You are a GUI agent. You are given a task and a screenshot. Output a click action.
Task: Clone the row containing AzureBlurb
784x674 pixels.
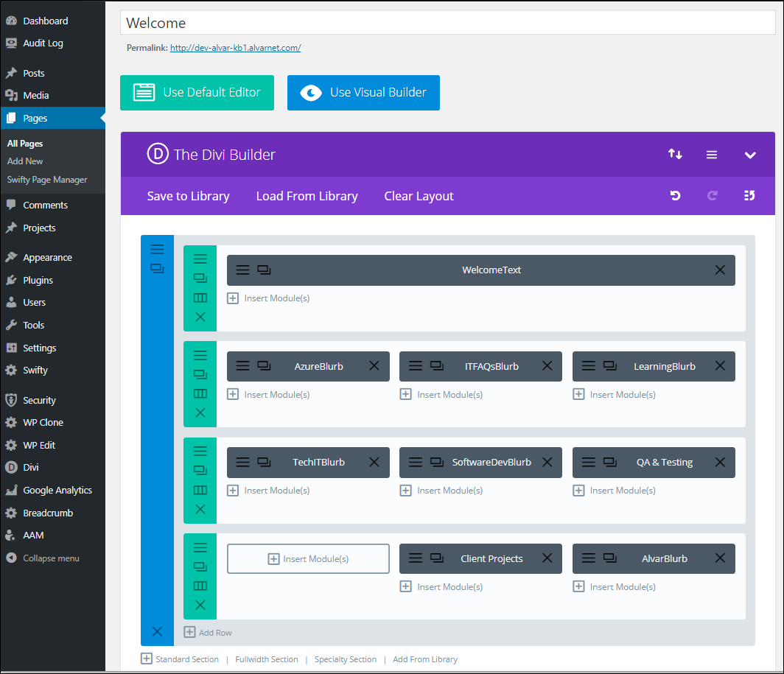(x=200, y=374)
